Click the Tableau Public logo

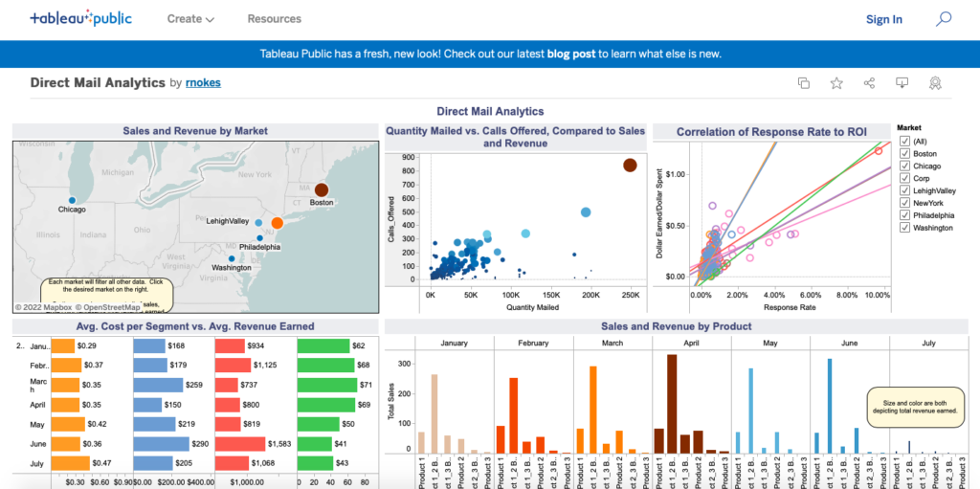point(80,18)
